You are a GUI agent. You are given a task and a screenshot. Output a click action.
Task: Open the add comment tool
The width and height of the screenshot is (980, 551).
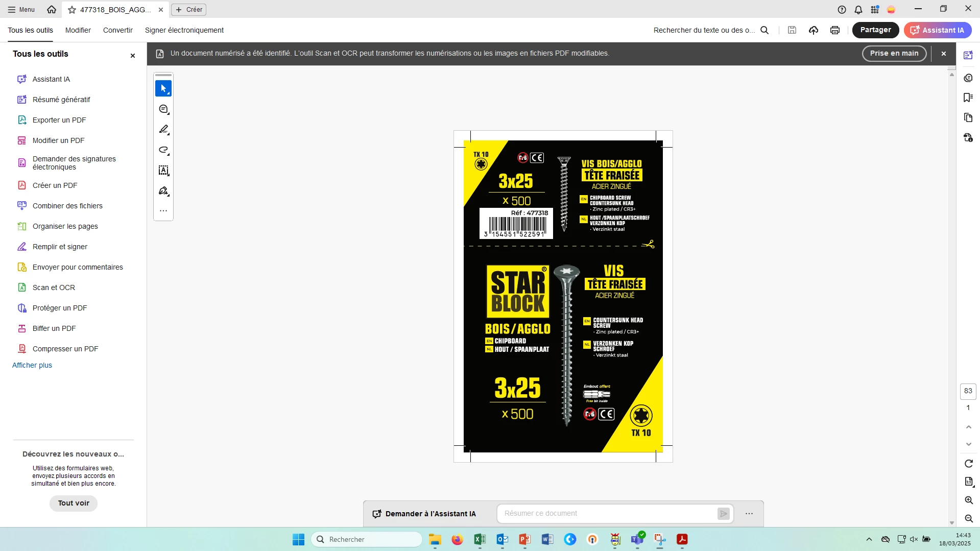point(163,109)
